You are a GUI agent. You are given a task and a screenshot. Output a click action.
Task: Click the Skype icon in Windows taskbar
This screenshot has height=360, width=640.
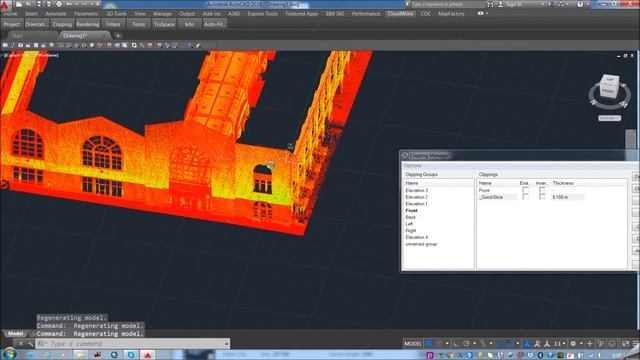[x=131, y=355]
